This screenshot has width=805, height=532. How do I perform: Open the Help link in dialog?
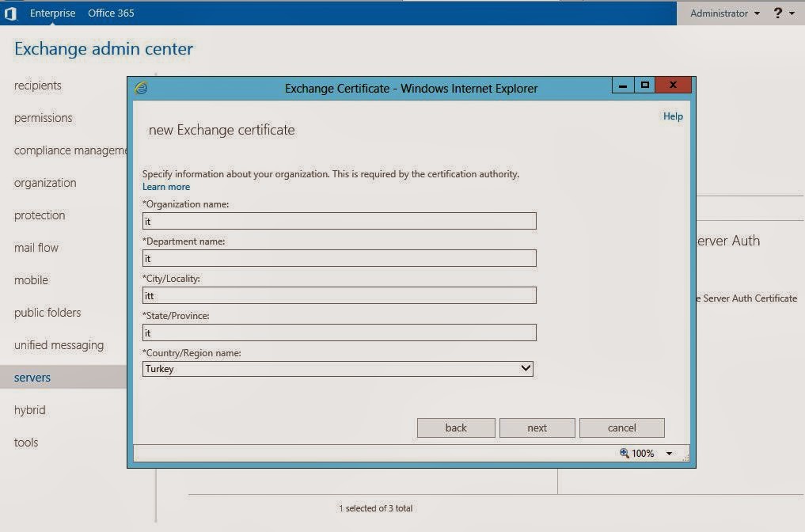coord(673,116)
